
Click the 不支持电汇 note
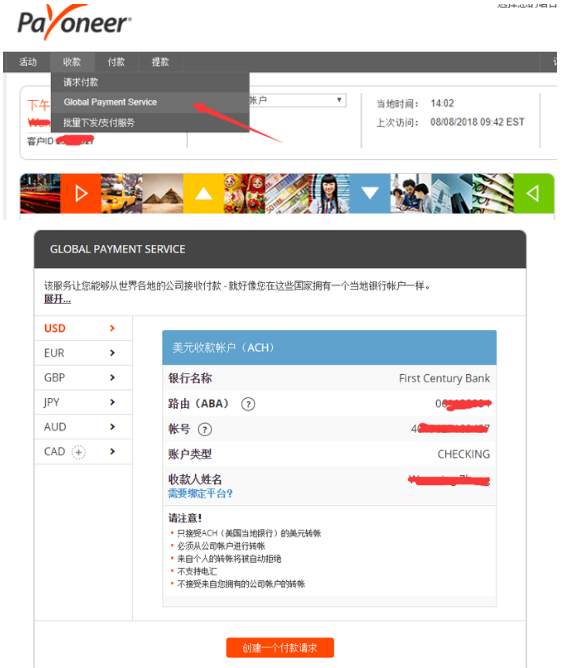pyautogui.click(x=197, y=571)
